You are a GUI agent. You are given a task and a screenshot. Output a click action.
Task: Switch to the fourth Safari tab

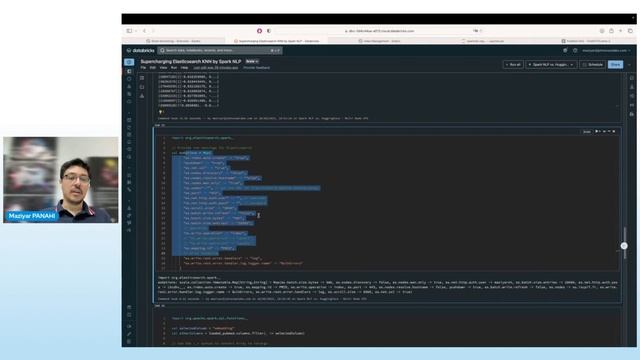coord(482,41)
